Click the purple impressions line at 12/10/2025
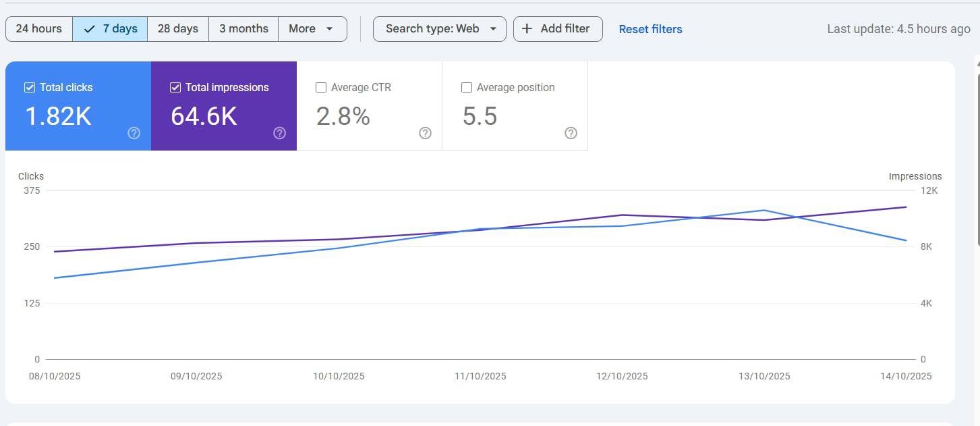980x426 pixels. [622, 215]
